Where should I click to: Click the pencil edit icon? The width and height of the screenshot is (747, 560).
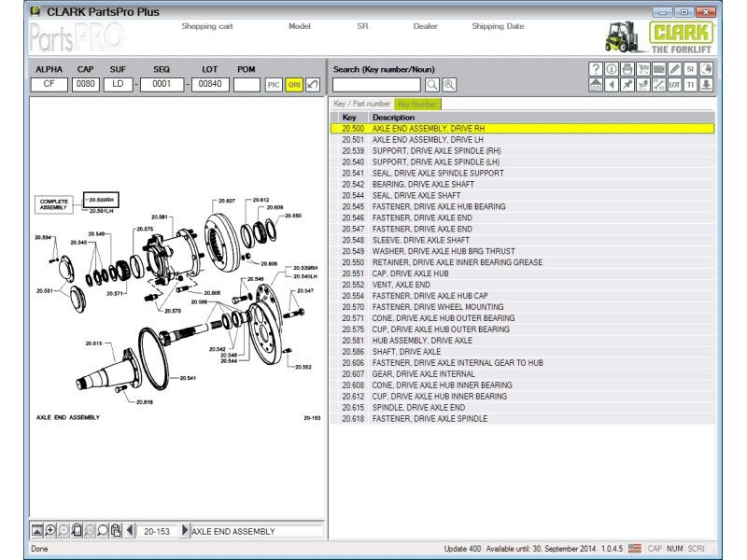pos(674,69)
